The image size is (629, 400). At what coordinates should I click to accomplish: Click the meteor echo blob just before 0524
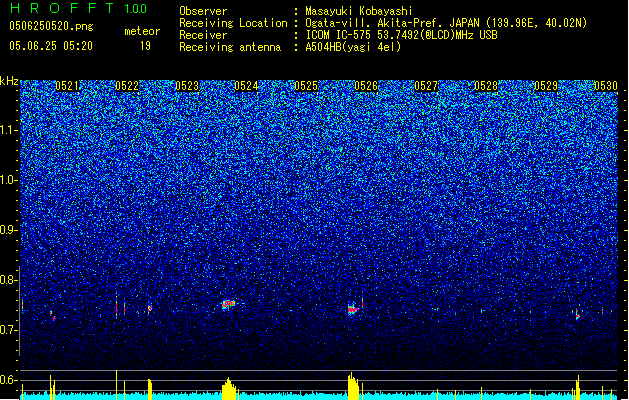[228, 305]
